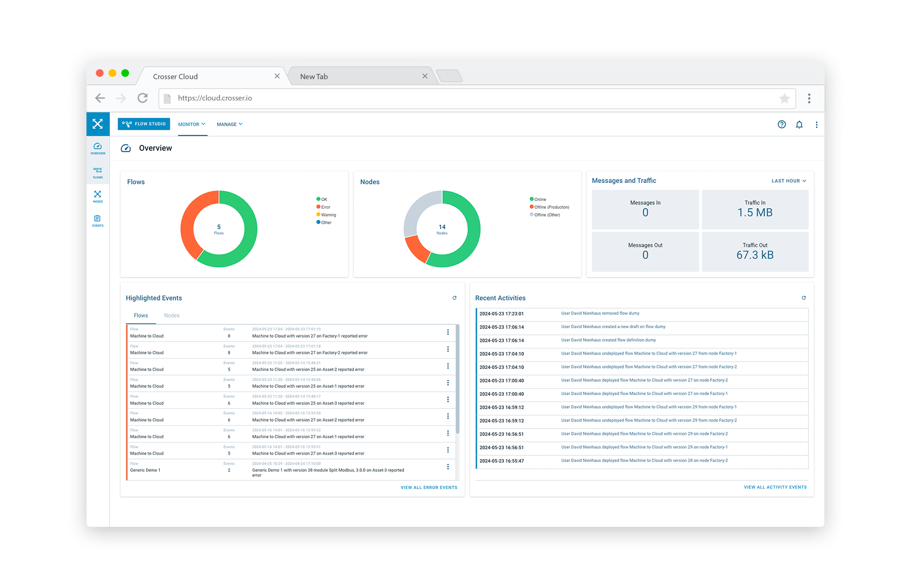911x588 pixels.
Task: Open the notifications bell
Action: tap(799, 124)
